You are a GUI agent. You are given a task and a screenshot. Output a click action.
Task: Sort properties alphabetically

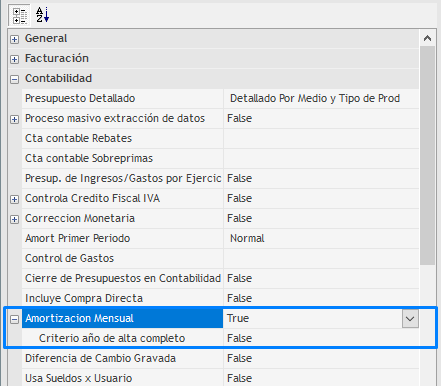(43, 15)
